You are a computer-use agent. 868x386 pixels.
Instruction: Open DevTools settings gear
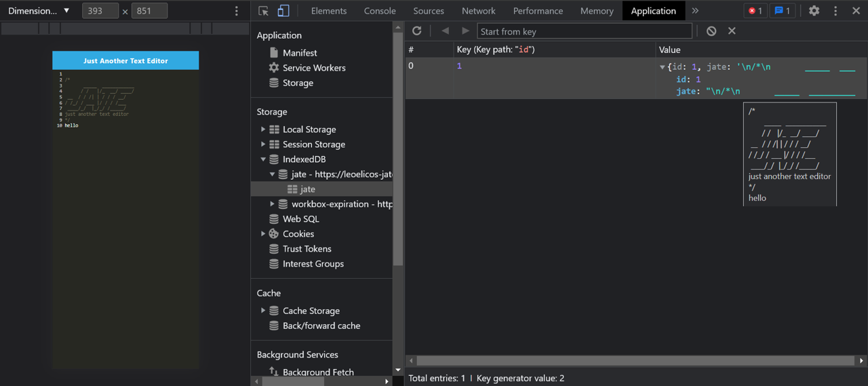814,11
